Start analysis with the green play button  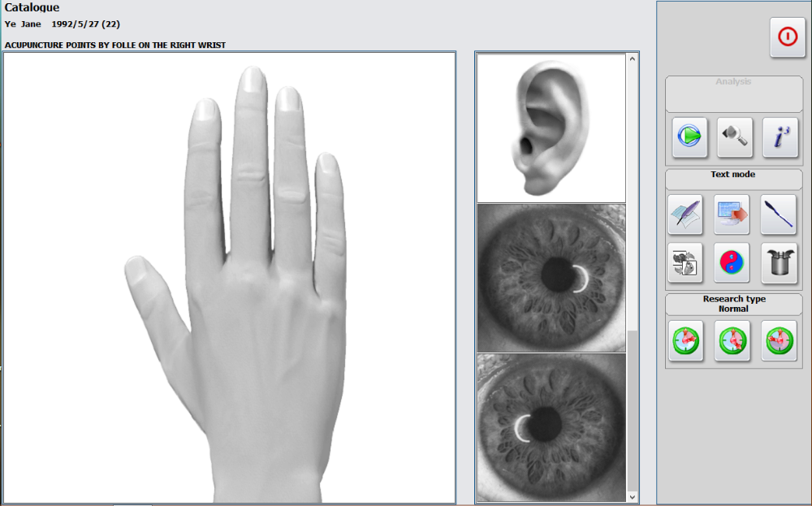(689, 137)
